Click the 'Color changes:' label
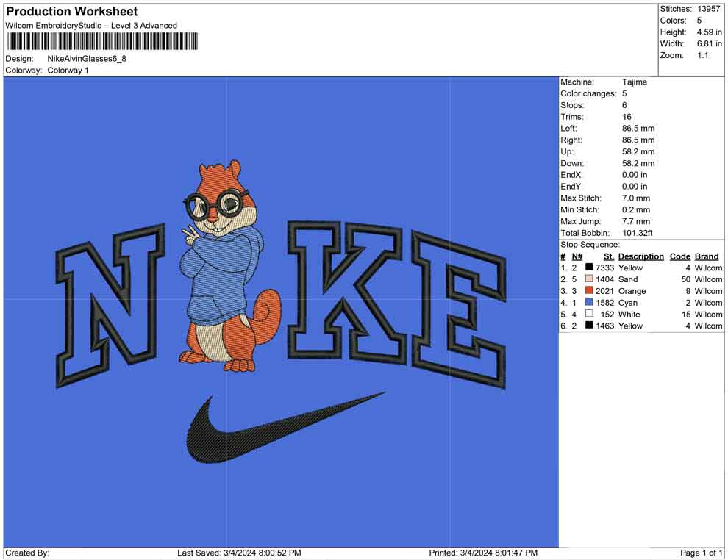This screenshot has width=728, height=560. [588, 93]
